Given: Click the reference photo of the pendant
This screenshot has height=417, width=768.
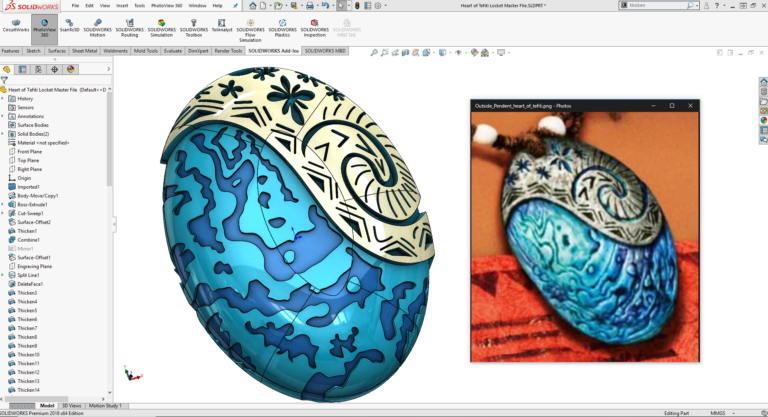Looking at the screenshot, I should (584, 235).
